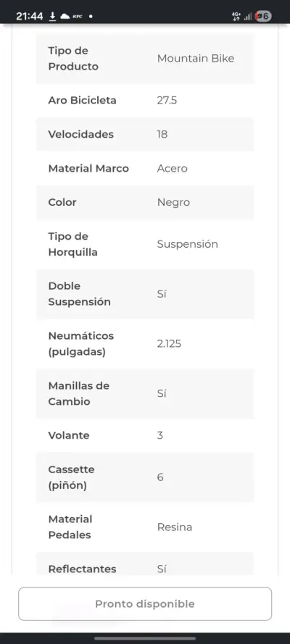
Task: Tap the Cassette (piñón) label
Action: click(72, 477)
